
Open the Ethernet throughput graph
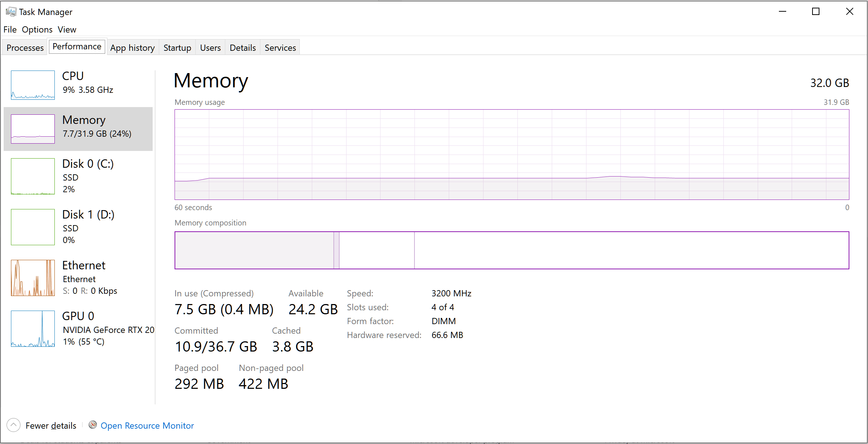click(x=33, y=278)
